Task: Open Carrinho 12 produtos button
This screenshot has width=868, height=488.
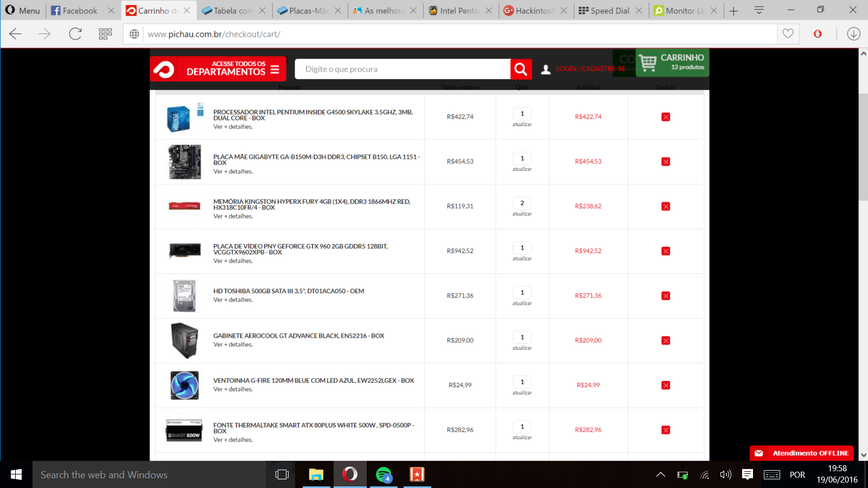Action: tap(672, 62)
